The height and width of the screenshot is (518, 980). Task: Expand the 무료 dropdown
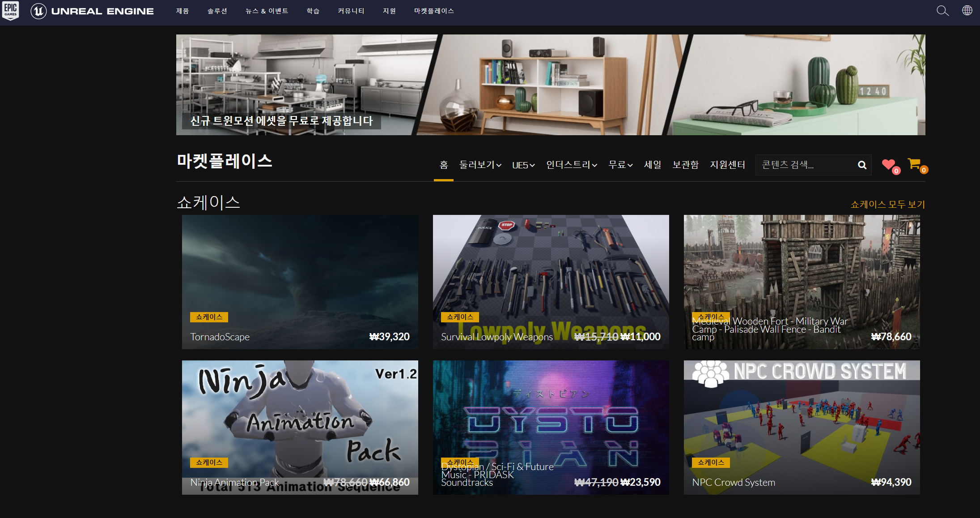tap(620, 165)
